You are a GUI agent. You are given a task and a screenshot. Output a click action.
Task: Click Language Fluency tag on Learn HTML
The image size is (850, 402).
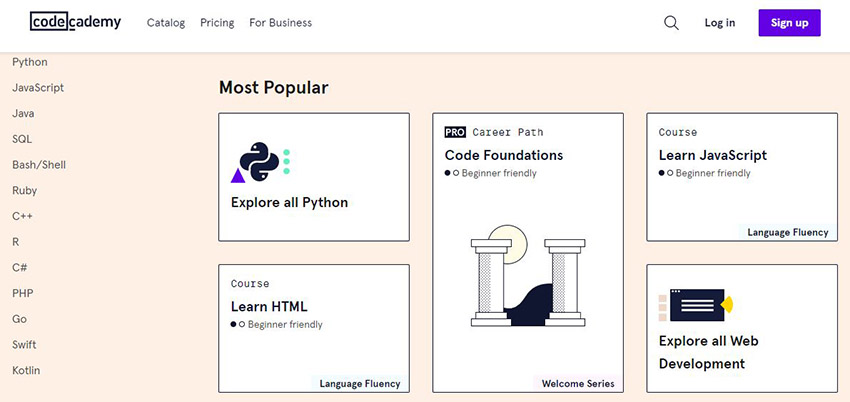(360, 384)
